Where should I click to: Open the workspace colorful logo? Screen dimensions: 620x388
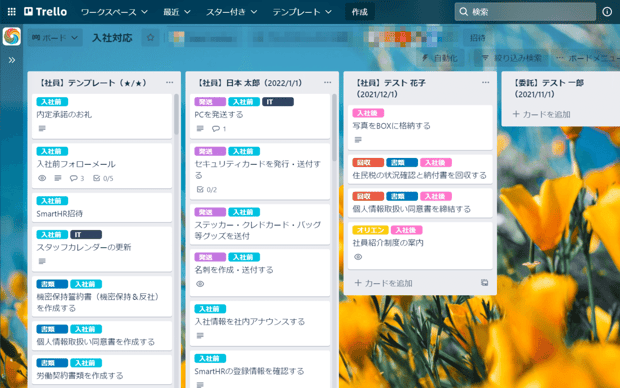coord(12,36)
